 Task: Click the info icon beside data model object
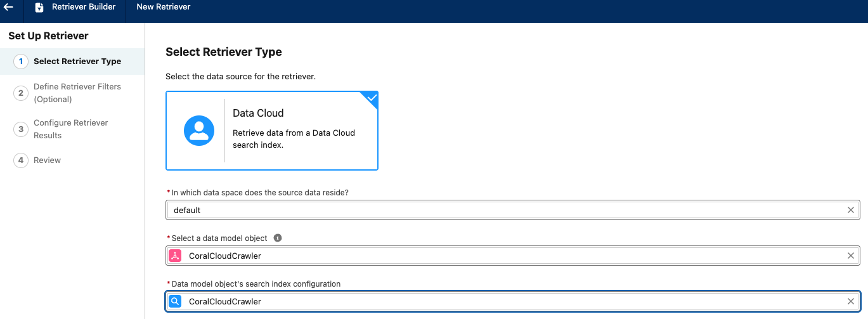click(x=277, y=238)
